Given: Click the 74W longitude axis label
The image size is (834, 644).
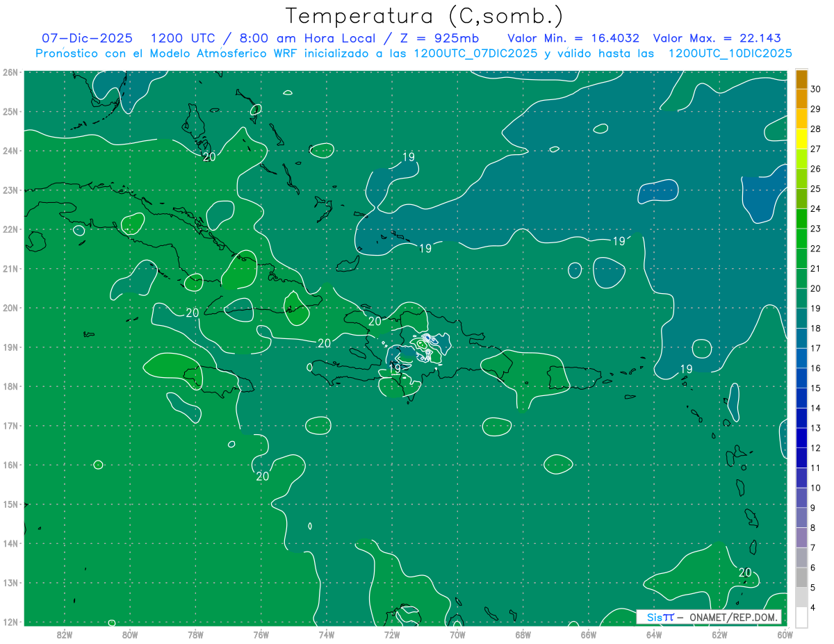Looking at the screenshot, I should 327,634.
